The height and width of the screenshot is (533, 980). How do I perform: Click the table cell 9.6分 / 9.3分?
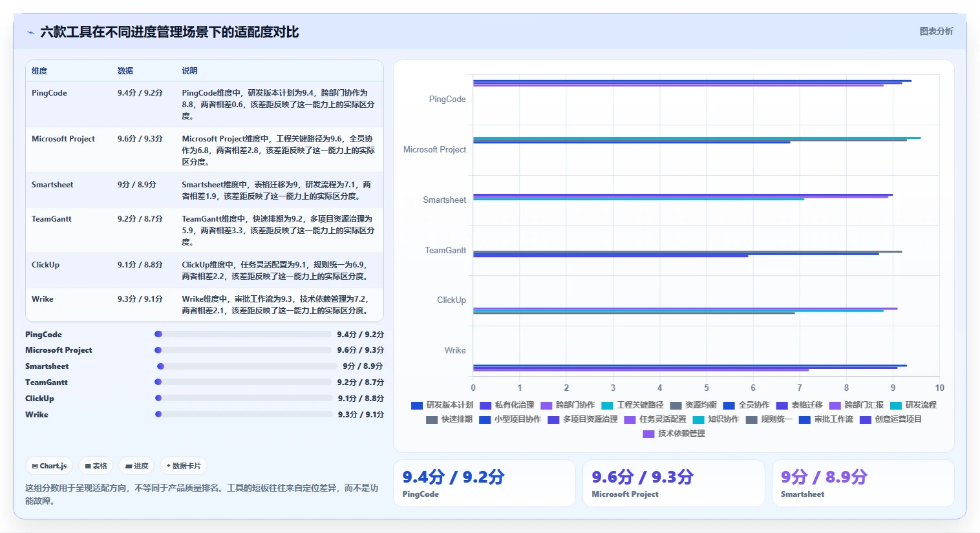coord(140,139)
